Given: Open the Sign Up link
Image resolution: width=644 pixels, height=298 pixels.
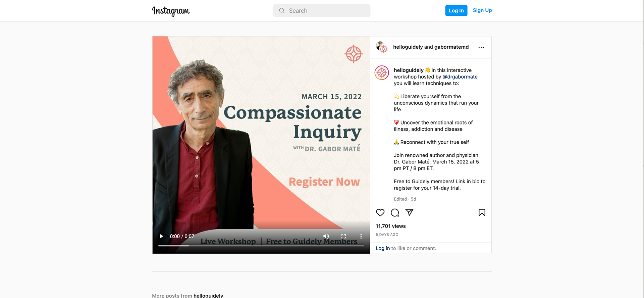Looking at the screenshot, I should (x=482, y=10).
